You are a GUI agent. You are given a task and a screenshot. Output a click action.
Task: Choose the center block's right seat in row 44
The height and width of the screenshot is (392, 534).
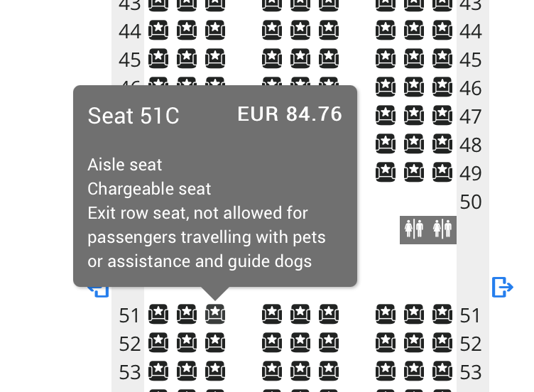pyautogui.click(x=328, y=31)
